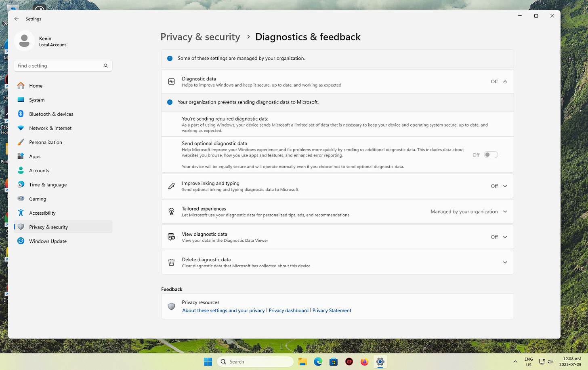The height and width of the screenshot is (370, 588).
Task: Launch Microsoft Edge from the taskbar
Action: (318, 362)
